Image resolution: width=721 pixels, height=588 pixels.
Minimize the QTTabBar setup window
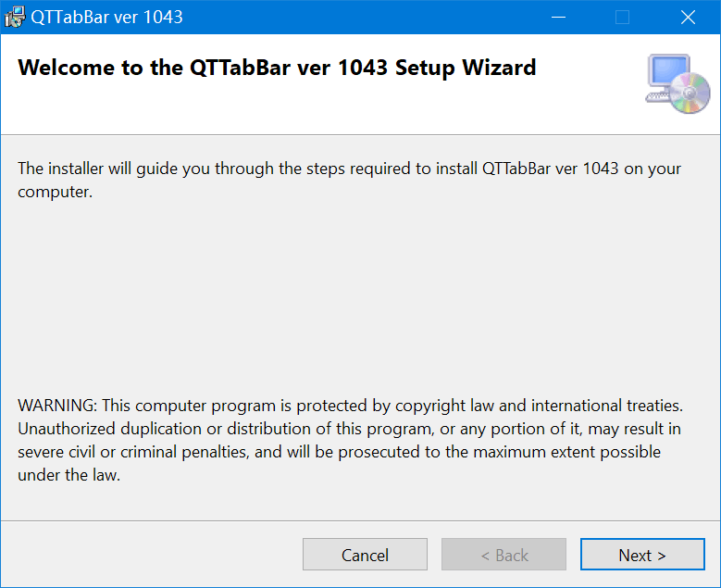(558, 18)
